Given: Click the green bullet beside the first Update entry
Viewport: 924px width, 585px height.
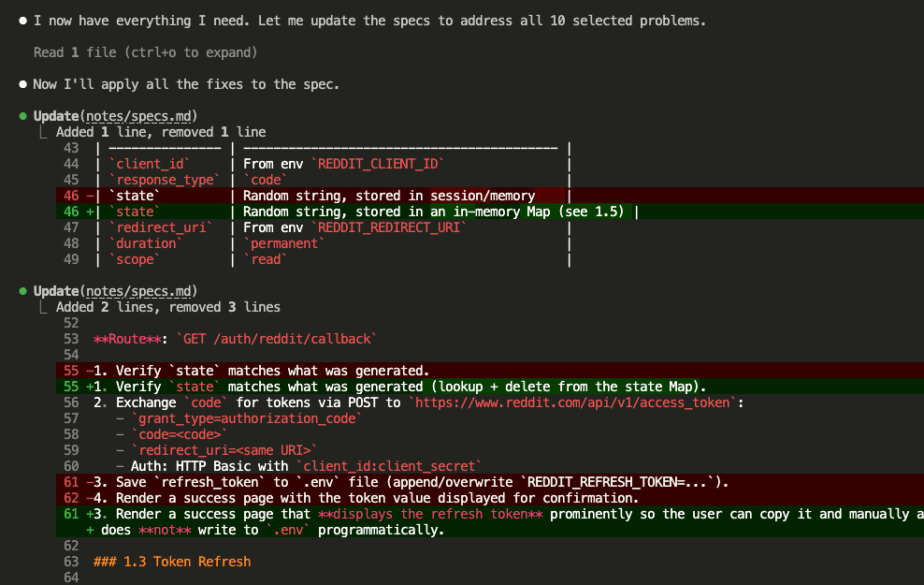Looking at the screenshot, I should [x=22, y=116].
